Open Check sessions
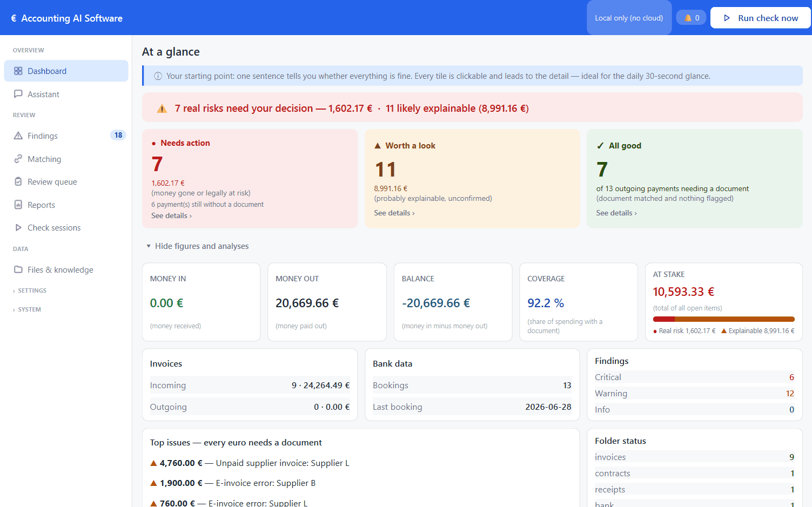The image size is (812, 507). [x=66, y=228]
